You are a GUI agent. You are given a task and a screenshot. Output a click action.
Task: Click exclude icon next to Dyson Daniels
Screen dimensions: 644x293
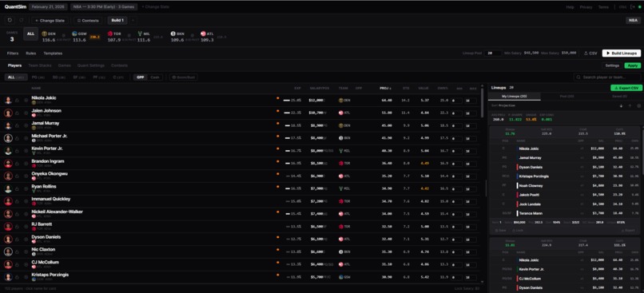[x=26, y=240]
